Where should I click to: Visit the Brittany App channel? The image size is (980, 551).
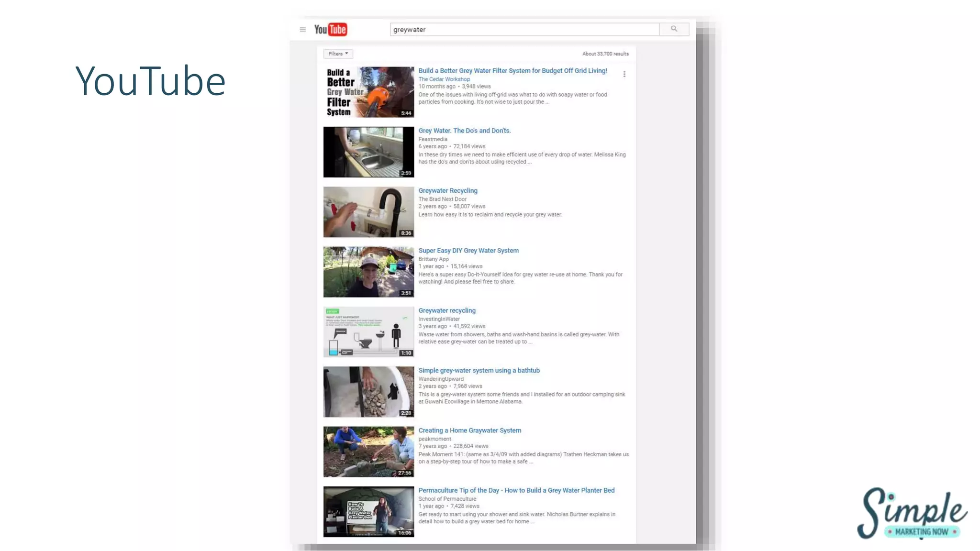(x=434, y=259)
